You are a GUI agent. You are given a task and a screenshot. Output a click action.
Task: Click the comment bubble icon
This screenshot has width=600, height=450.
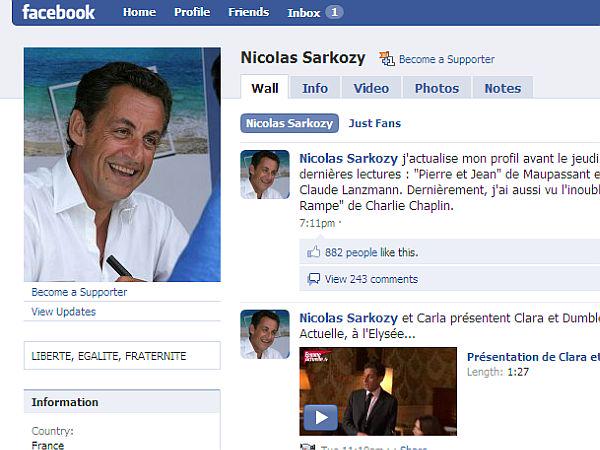pyautogui.click(x=314, y=279)
